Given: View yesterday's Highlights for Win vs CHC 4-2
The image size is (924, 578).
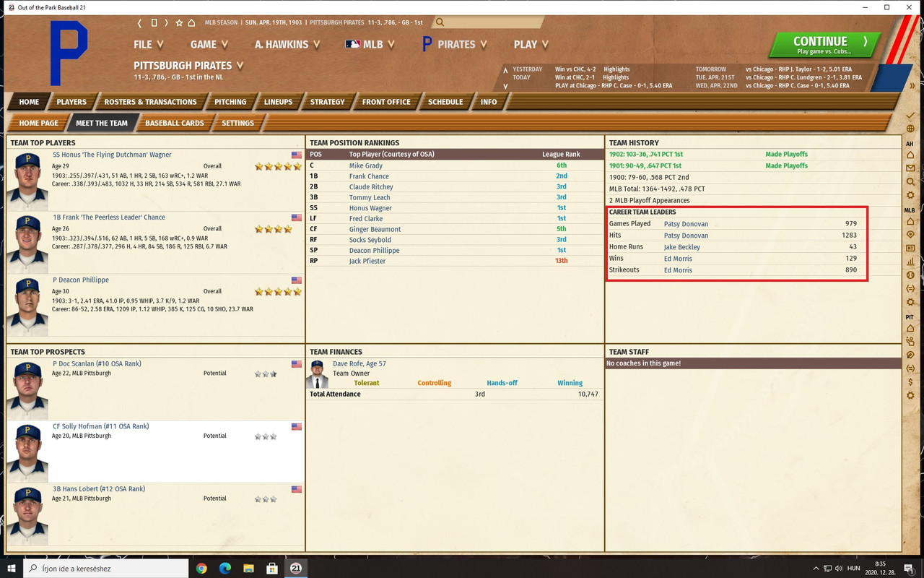Looking at the screenshot, I should (x=616, y=69).
